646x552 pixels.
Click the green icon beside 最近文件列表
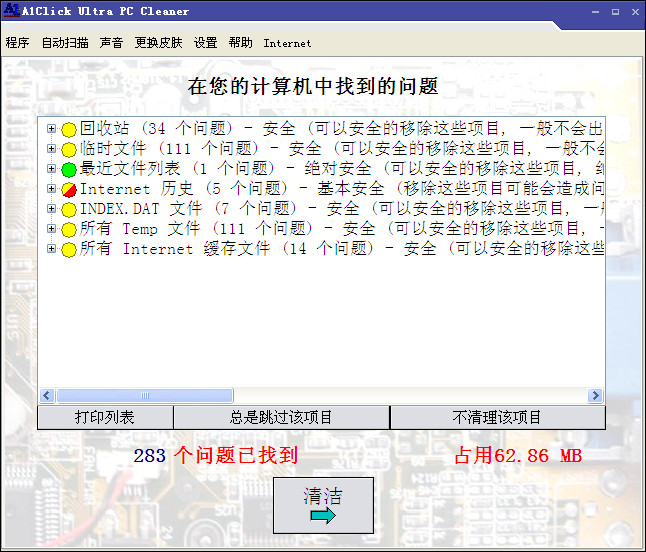69,170
